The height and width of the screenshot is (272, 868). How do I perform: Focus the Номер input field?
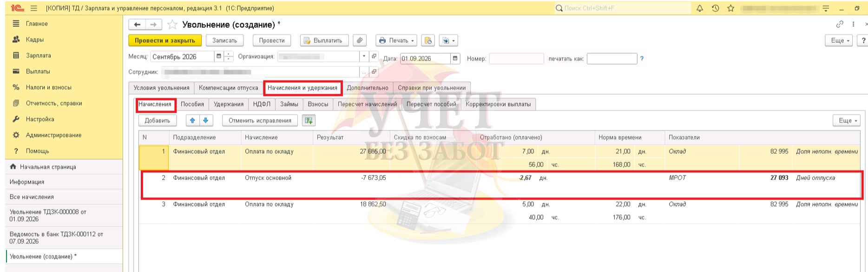pyautogui.click(x=516, y=58)
